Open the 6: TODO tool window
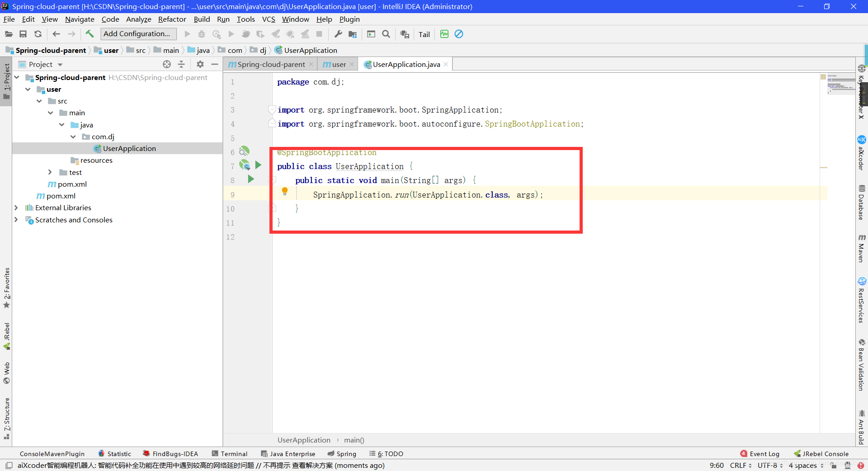Screen dimensions: 868x471 pyautogui.click(x=386, y=454)
